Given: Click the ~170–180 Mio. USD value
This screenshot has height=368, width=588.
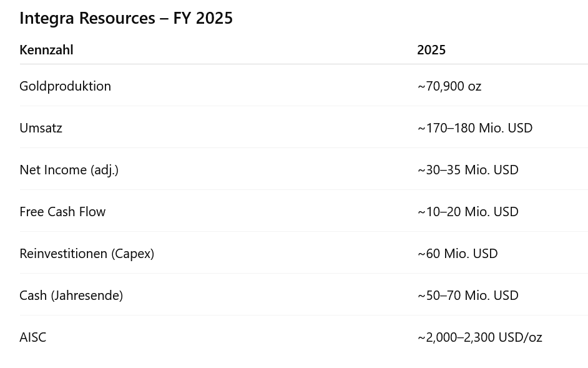Looking at the screenshot, I should click(475, 128).
